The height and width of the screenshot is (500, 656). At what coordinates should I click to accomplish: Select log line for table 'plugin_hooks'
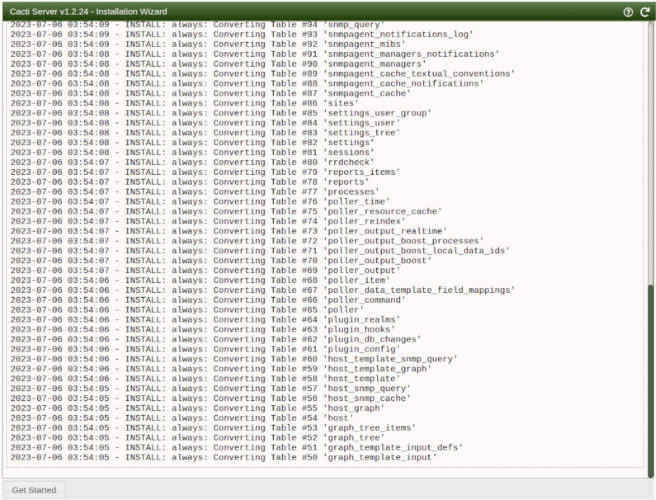[x=203, y=329]
